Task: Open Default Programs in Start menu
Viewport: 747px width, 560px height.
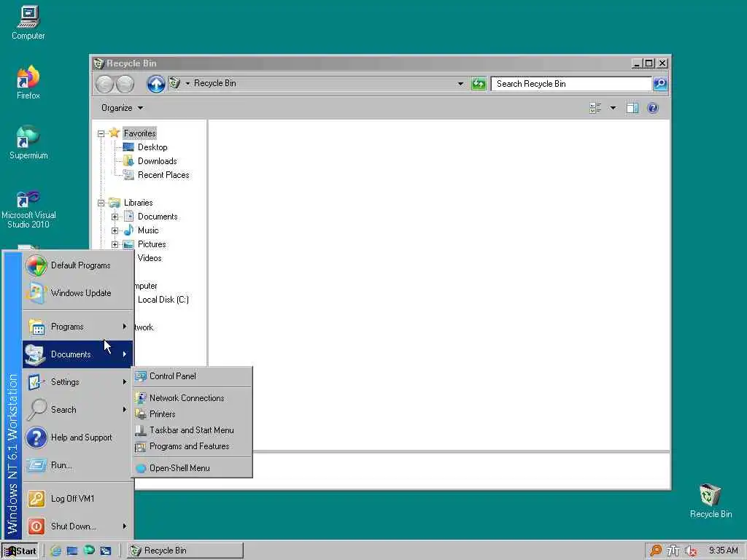Action: click(x=77, y=265)
